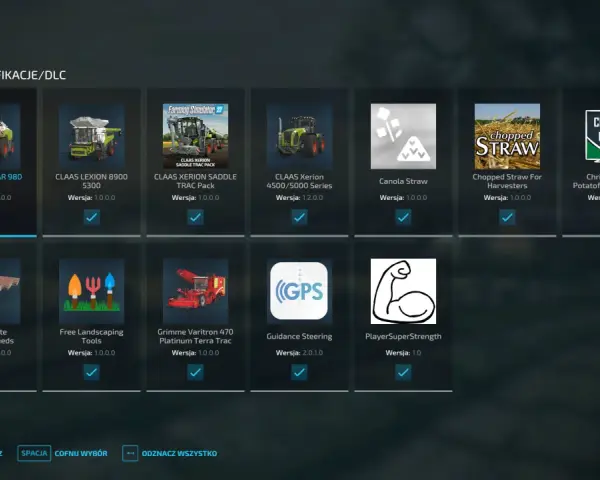Click the Free Landscaping Tools icon
The width and height of the screenshot is (600, 480).
pyautogui.click(x=91, y=291)
